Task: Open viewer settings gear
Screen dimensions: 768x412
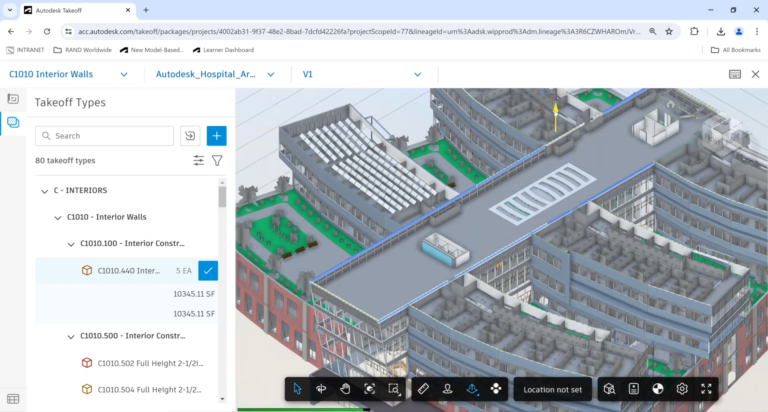Action: point(682,389)
